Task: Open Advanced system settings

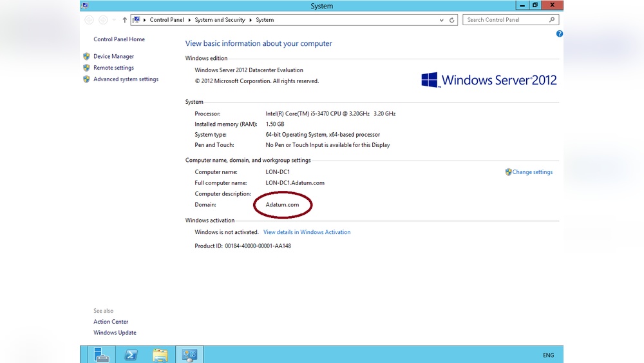Action: pos(126,79)
